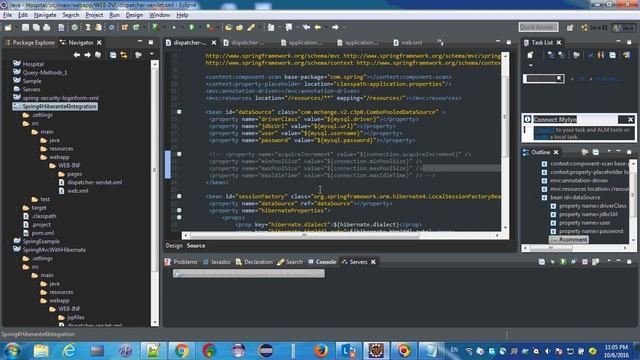The height and width of the screenshot is (360, 640).
Task: Open Navigator view menu dropdown arrow
Action: click(x=152, y=54)
